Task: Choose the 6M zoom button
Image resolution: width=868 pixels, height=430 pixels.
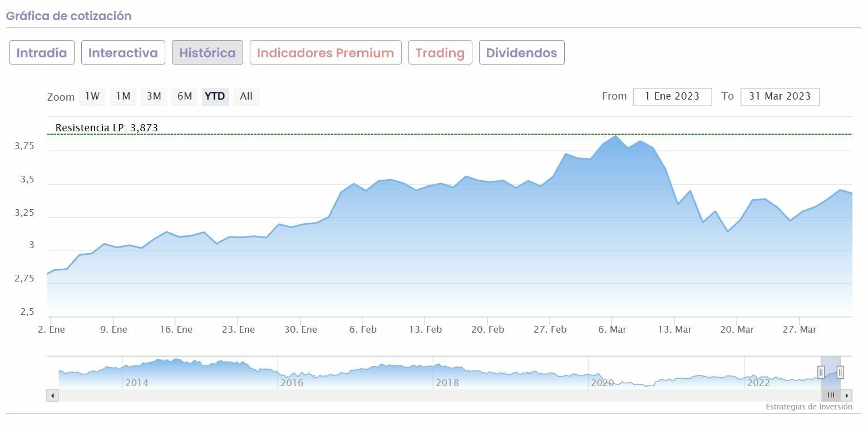Action: 185,96
